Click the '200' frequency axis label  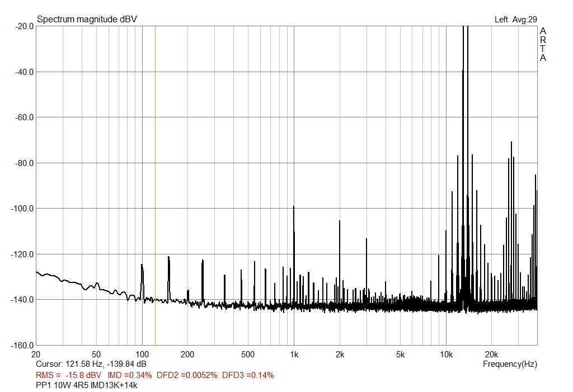tap(187, 355)
